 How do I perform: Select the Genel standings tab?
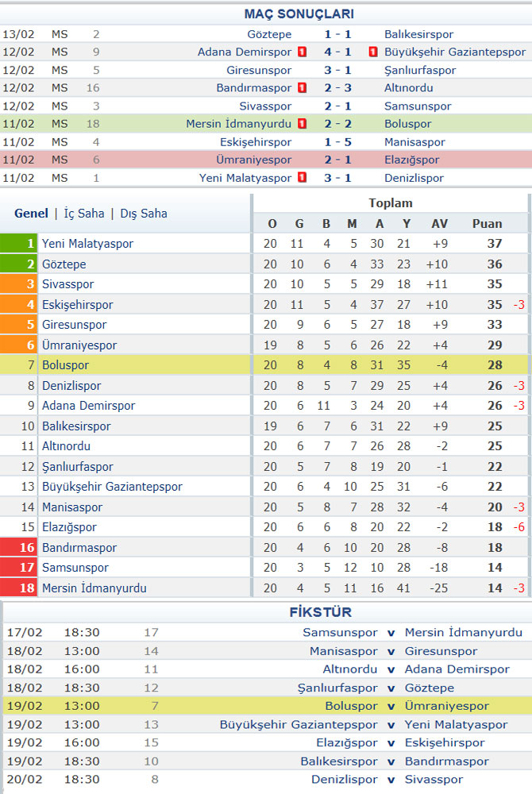point(32,213)
